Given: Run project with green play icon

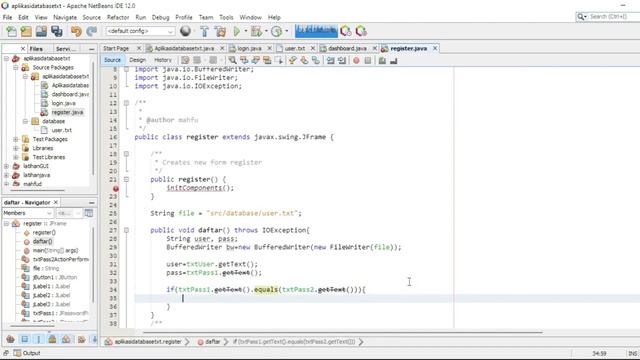Looking at the screenshot, I should click(237, 31).
